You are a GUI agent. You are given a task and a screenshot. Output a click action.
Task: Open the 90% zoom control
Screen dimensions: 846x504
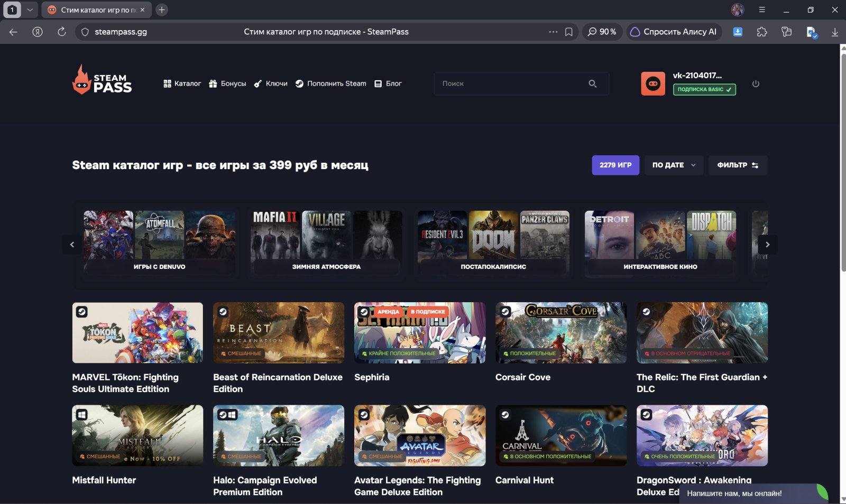(602, 32)
